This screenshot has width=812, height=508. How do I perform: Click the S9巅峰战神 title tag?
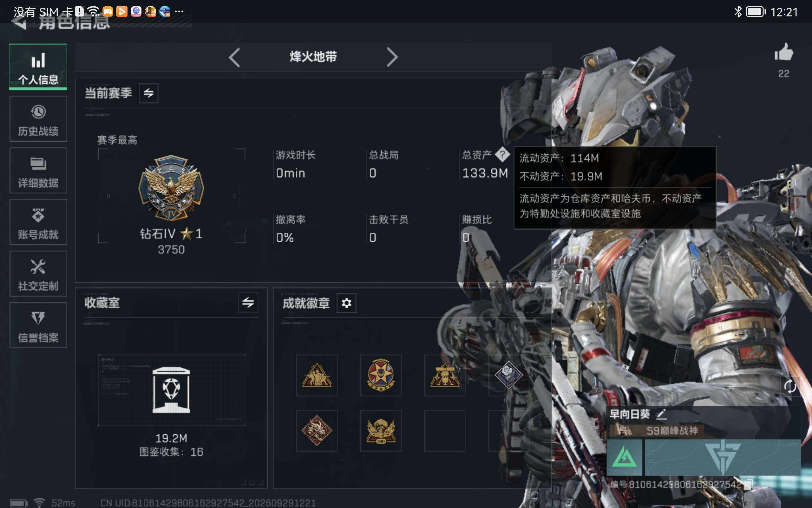click(x=657, y=431)
